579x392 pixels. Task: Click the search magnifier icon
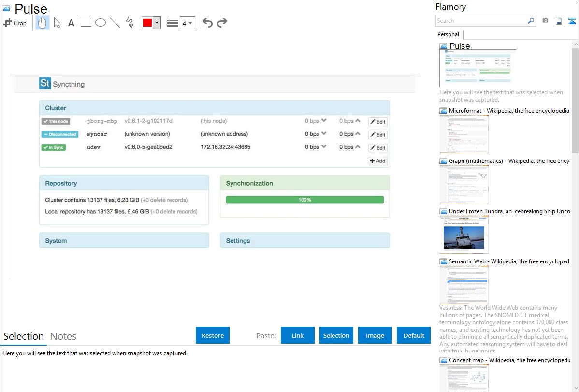tap(531, 21)
